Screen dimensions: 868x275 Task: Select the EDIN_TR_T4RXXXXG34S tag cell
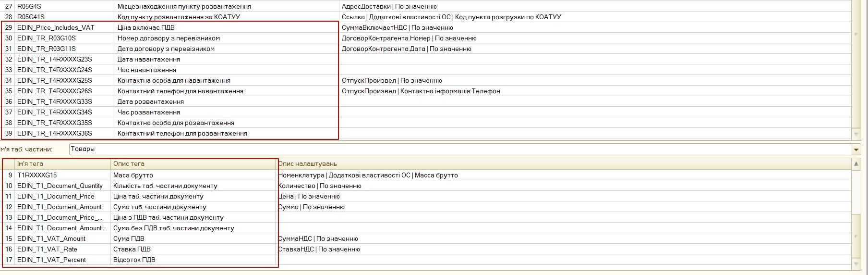pos(65,112)
